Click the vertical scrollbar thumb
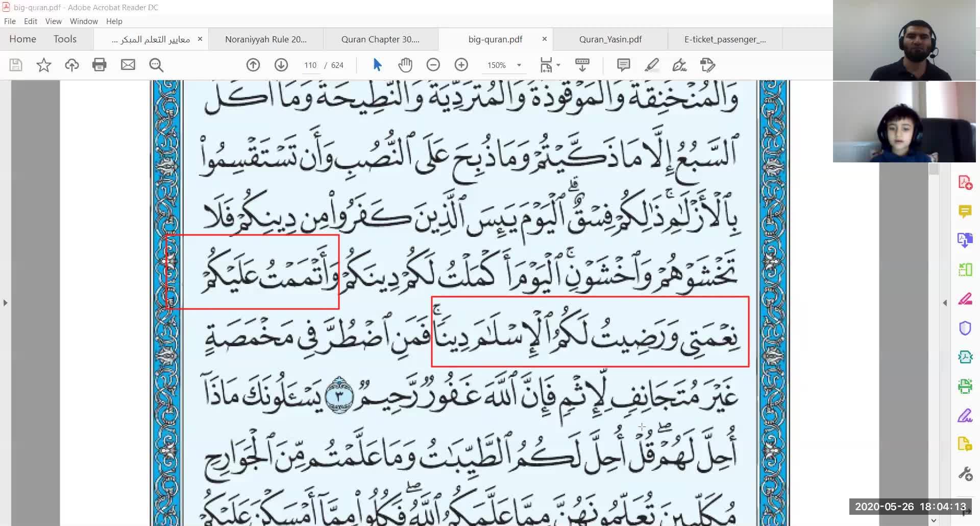Screen dimensions: 980x526 coord(934,169)
